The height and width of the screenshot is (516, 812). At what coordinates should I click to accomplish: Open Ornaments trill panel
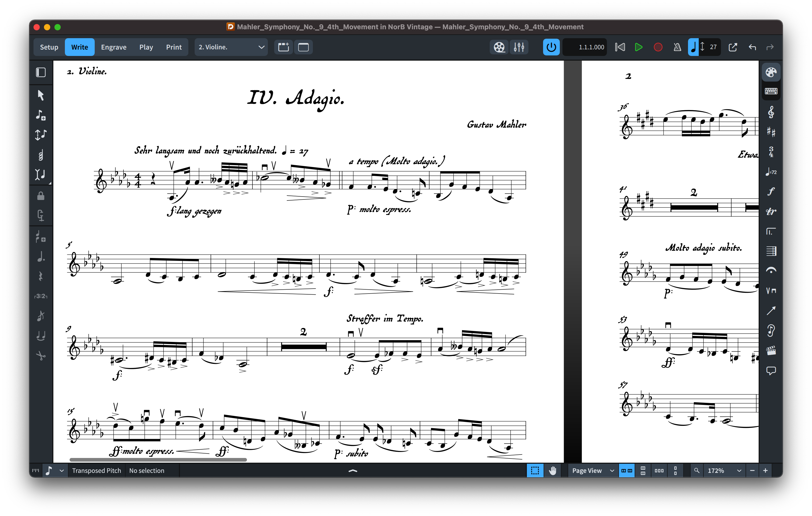click(x=771, y=211)
